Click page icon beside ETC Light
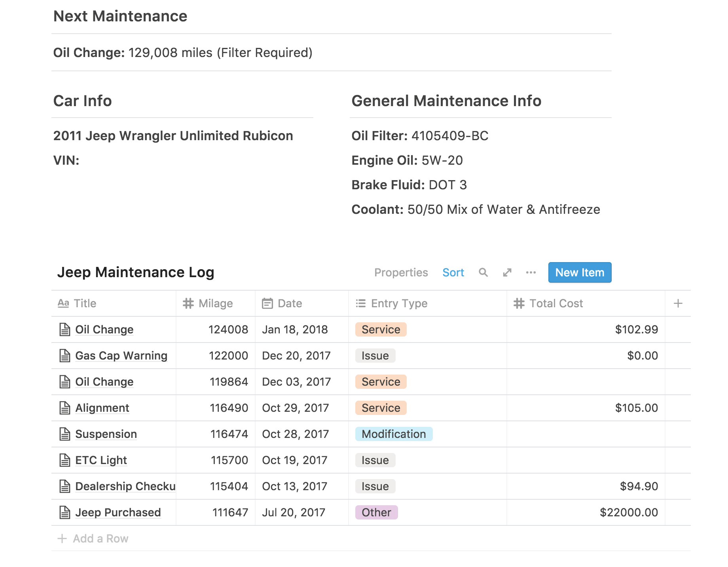This screenshot has height=567, width=728. (x=64, y=460)
